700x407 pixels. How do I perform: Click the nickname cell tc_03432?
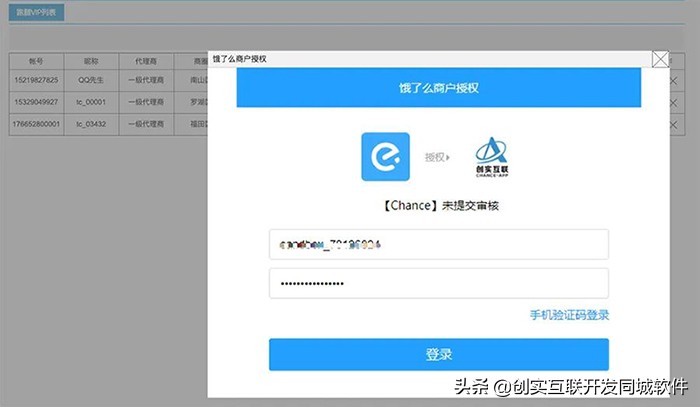91,124
